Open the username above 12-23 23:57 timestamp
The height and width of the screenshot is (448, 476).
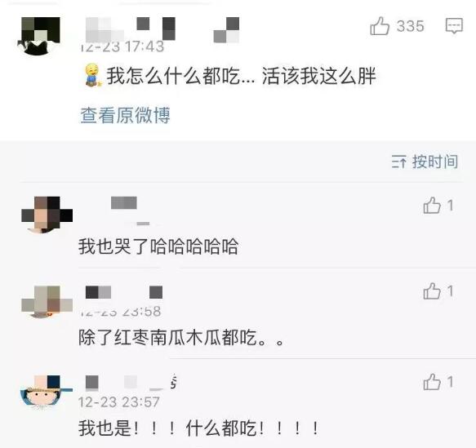pyautogui.click(x=131, y=382)
